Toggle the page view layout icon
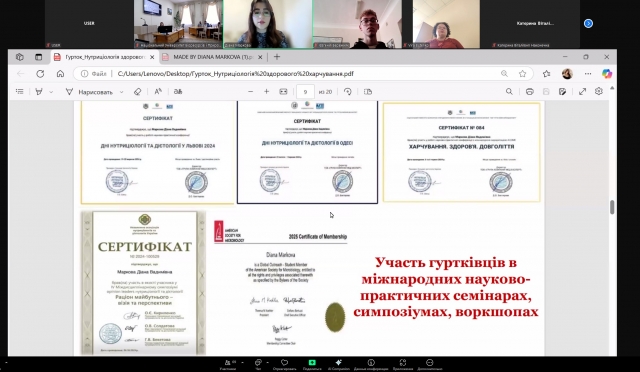 (x=368, y=91)
